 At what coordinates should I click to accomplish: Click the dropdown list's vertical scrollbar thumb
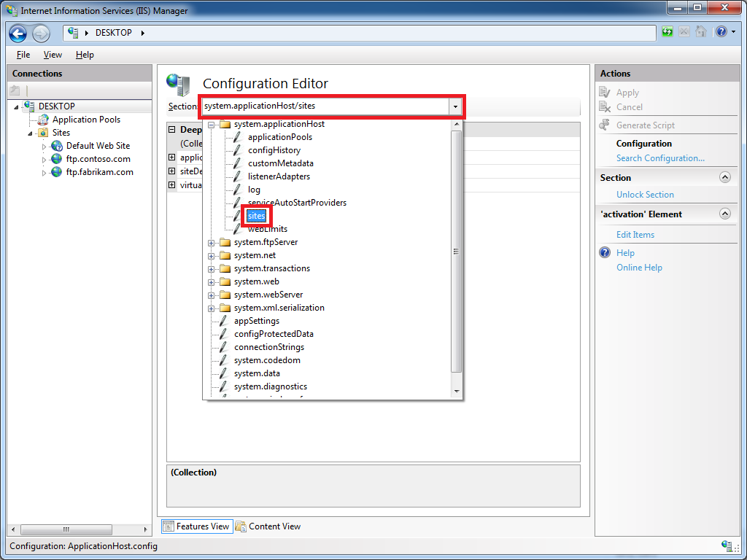point(457,252)
